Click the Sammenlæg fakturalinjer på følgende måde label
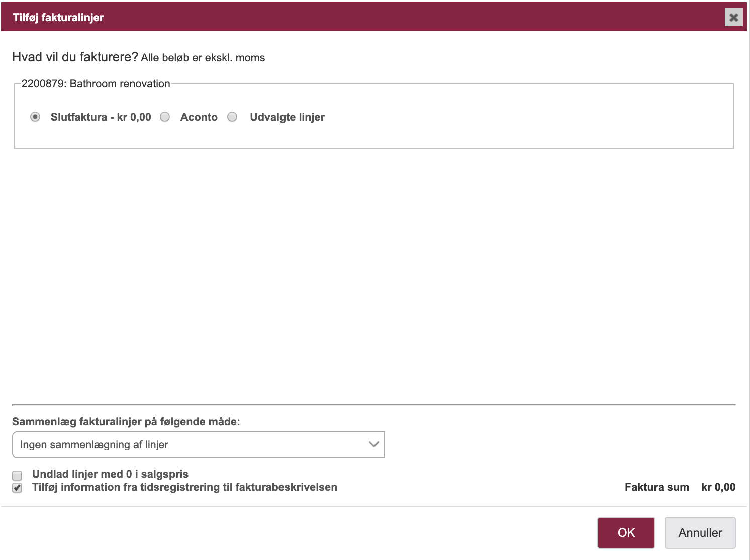The image size is (750, 560). (x=126, y=422)
